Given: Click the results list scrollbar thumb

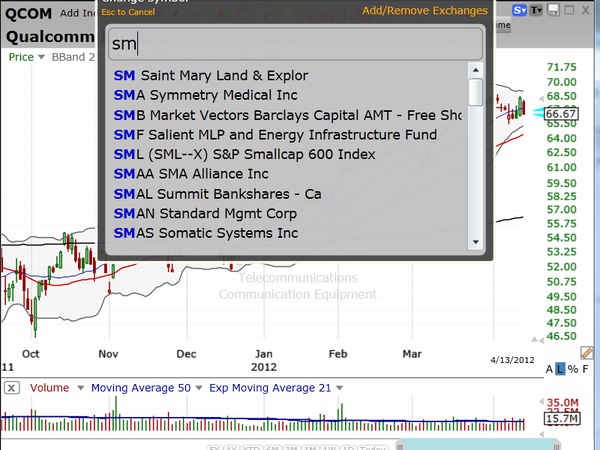Looking at the screenshot, I should pyautogui.click(x=476, y=92).
